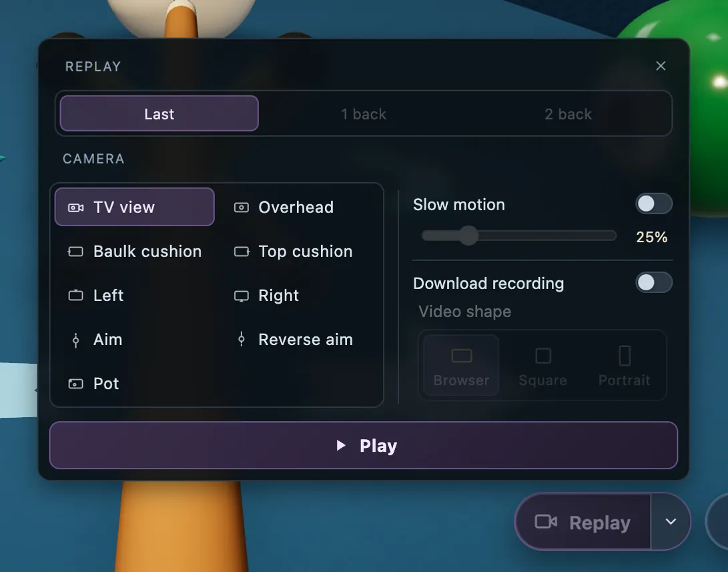The width and height of the screenshot is (728, 572).
Task: Choose the Overhead camera option
Action: click(300, 207)
